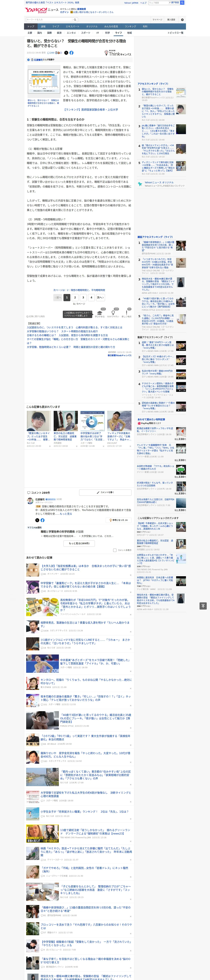Click the ウェブ検索 input at the top

(158, 3)
